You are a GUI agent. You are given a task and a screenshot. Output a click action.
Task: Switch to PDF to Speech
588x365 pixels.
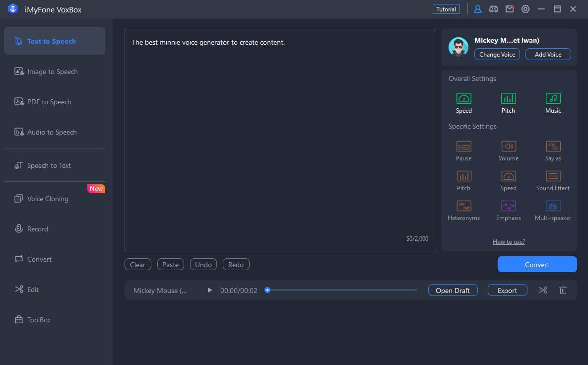pyautogui.click(x=55, y=102)
